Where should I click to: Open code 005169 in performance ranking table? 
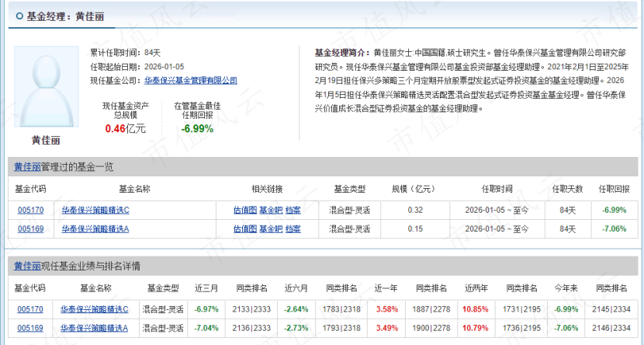[x=30, y=328]
